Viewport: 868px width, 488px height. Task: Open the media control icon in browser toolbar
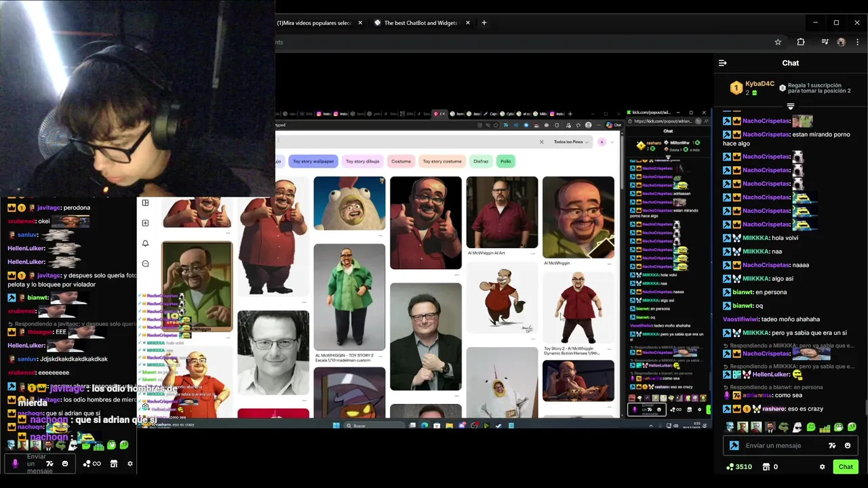click(825, 42)
